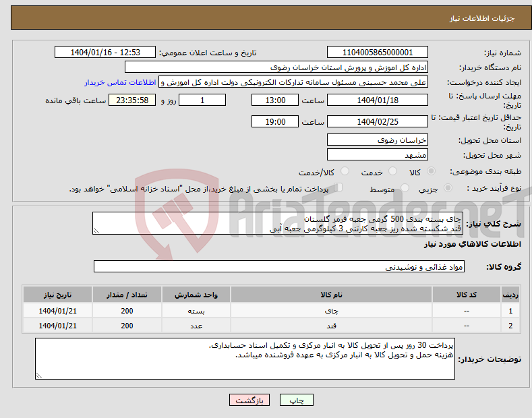Click the اطلاعات کالاهای مورد نیاز section heading
Viewport: 532px width, 418px height.
coord(473,244)
